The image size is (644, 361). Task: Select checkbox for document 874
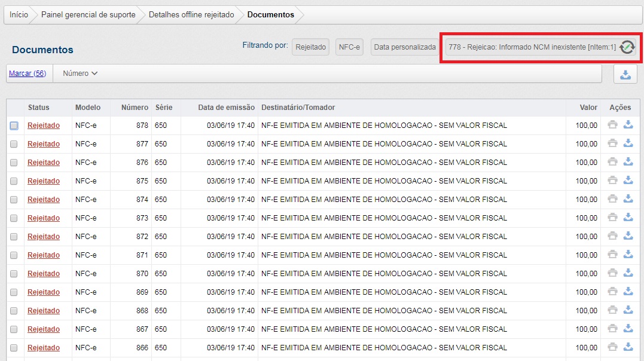click(14, 200)
